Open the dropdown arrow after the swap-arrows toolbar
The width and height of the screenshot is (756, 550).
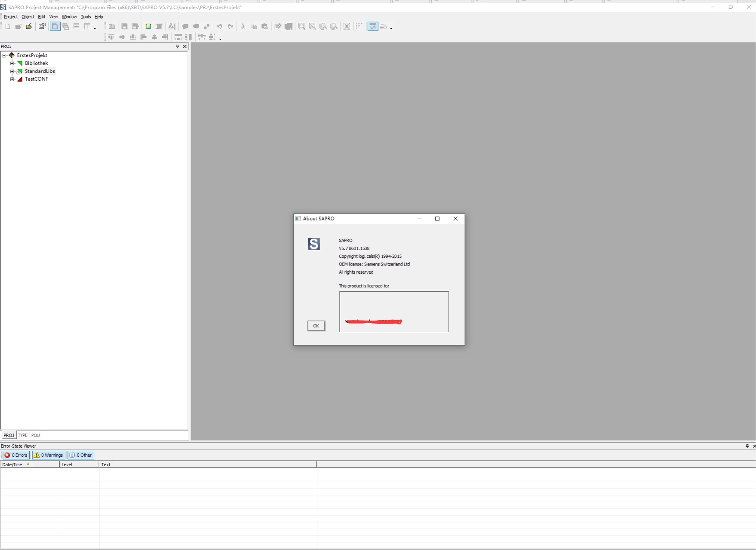tap(391, 28)
